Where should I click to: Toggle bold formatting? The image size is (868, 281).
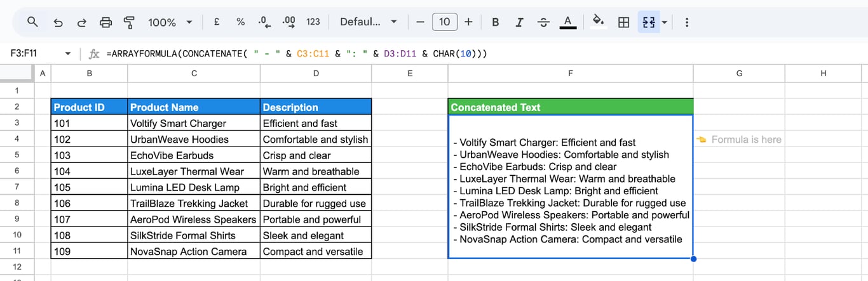click(496, 22)
